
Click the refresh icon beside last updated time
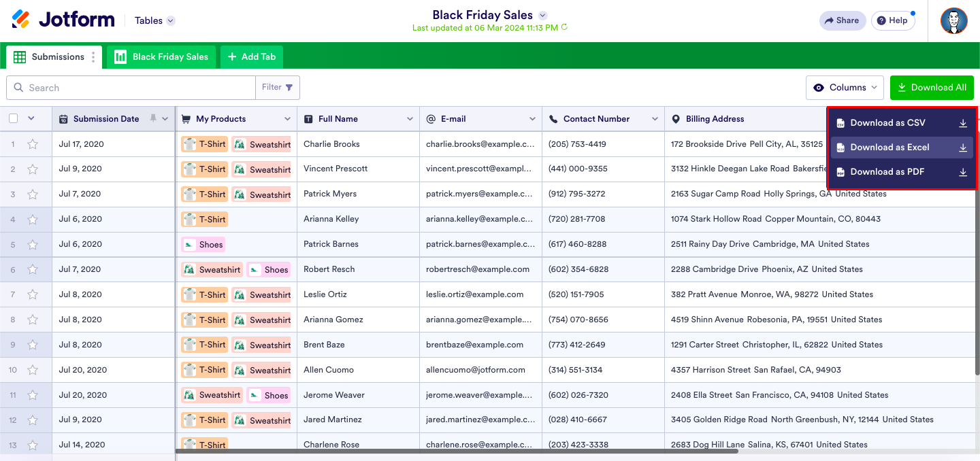tap(564, 28)
